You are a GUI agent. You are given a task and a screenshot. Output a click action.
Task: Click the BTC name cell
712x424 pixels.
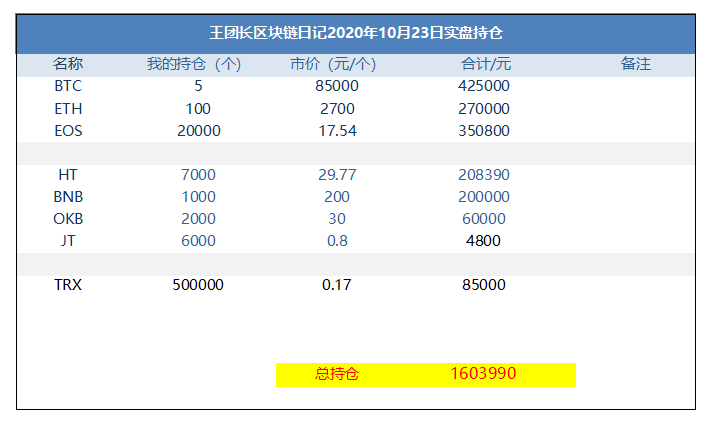click(x=68, y=86)
